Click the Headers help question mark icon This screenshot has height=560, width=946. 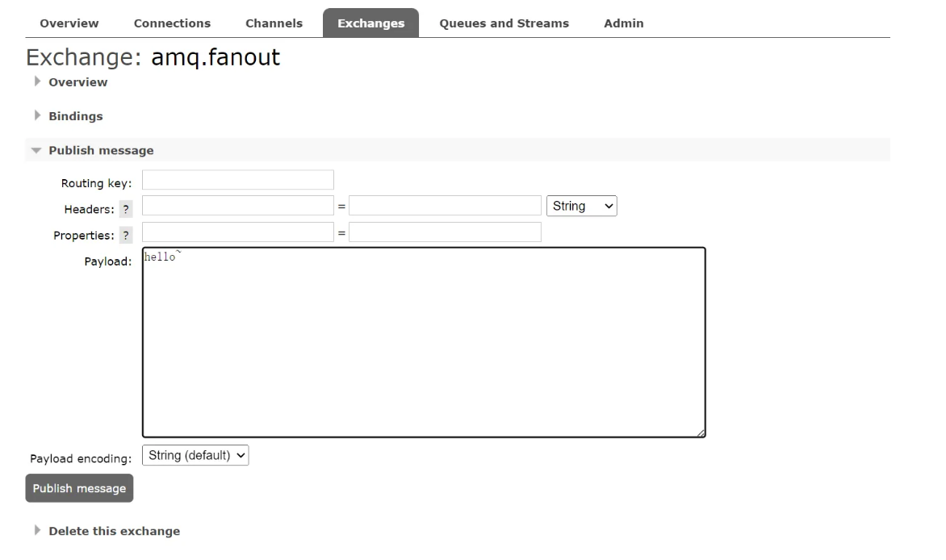point(125,210)
